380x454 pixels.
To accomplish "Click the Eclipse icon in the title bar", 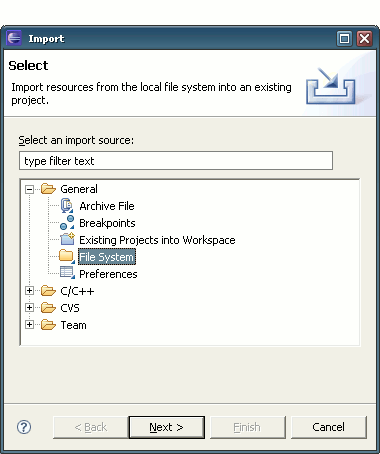I will coord(14,38).
